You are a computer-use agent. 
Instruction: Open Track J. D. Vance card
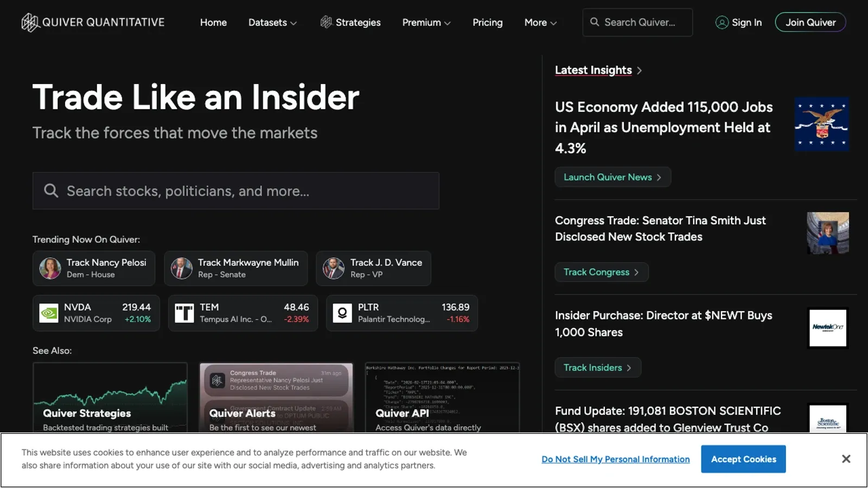(373, 268)
